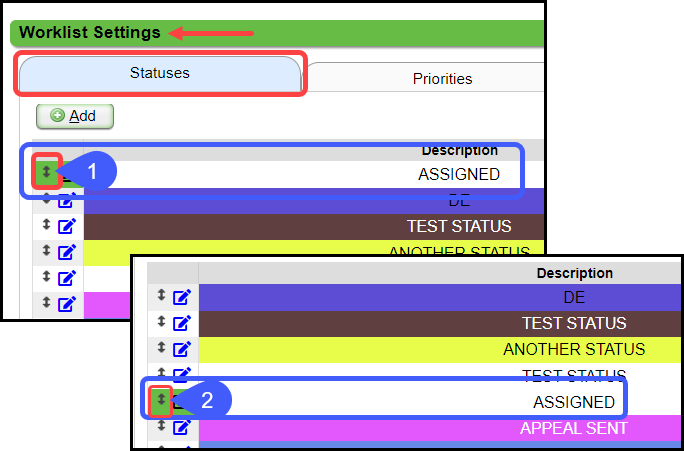Viewport: 684px width, 451px height.
Task: Open the edit icon for APPEAL SENT
Action: point(181,428)
